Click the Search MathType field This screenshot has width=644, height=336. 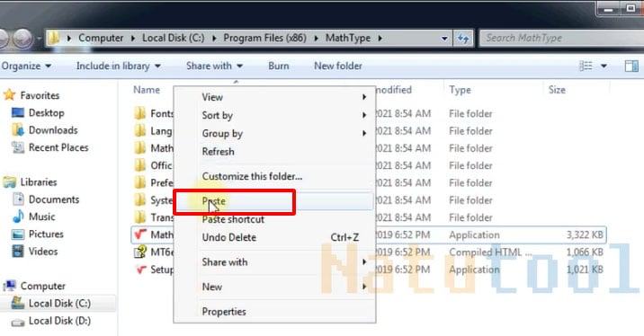click(561, 38)
